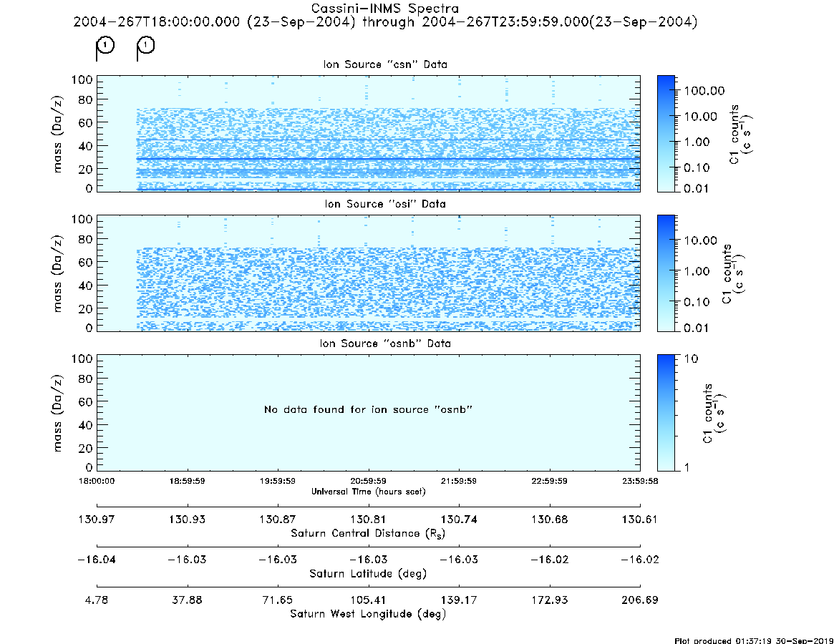Click the Saturn West Longitude axis label
This screenshot has height=644, width=834.
coord(368,614)
